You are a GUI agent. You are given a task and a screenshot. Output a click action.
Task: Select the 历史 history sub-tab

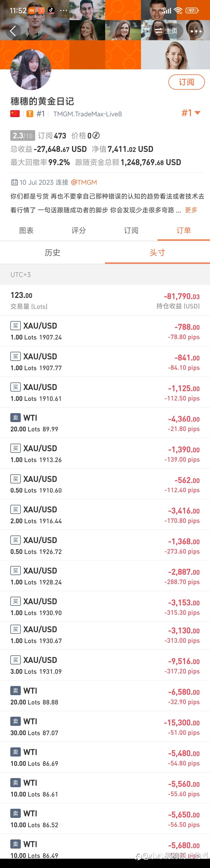pos(52,252)
